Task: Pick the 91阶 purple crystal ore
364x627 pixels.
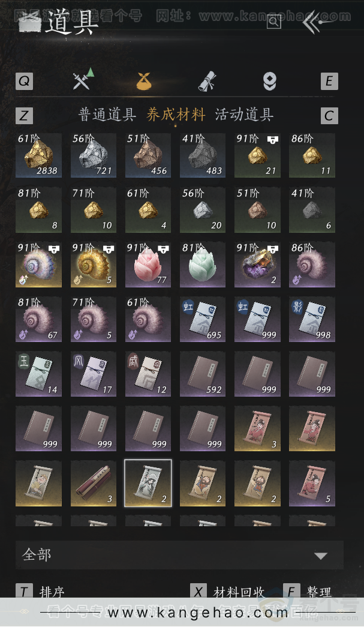Action: pyautogui.click(x=257, y=265)
